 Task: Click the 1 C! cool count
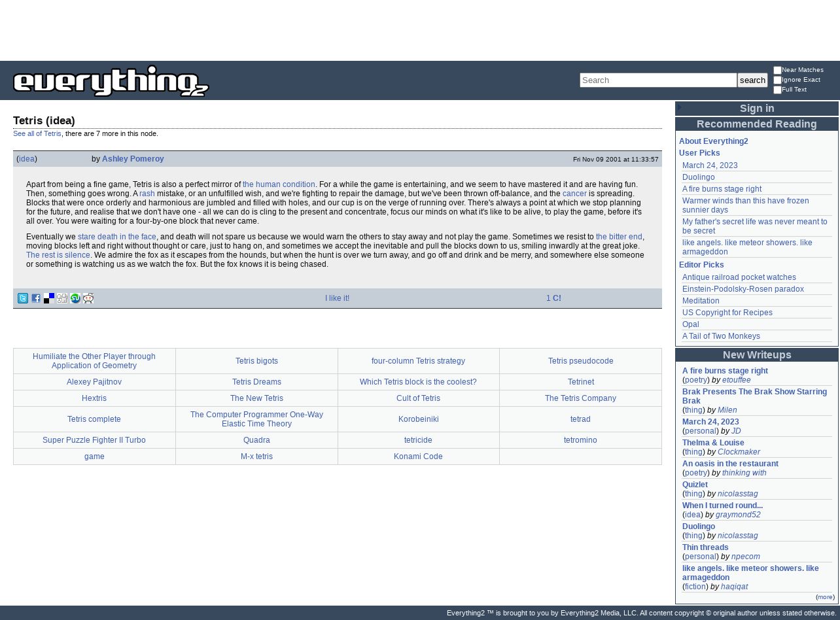click(x=553, y=298)
